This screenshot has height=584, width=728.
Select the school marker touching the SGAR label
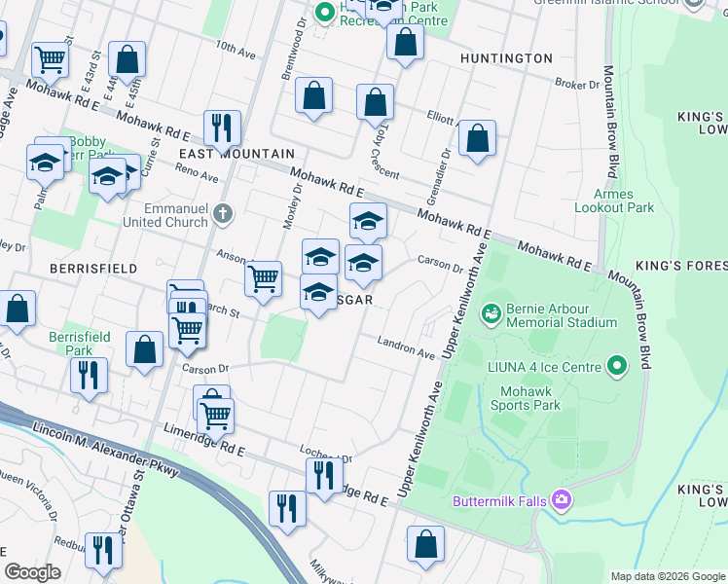pyautogui.click(x=318, y=294)
